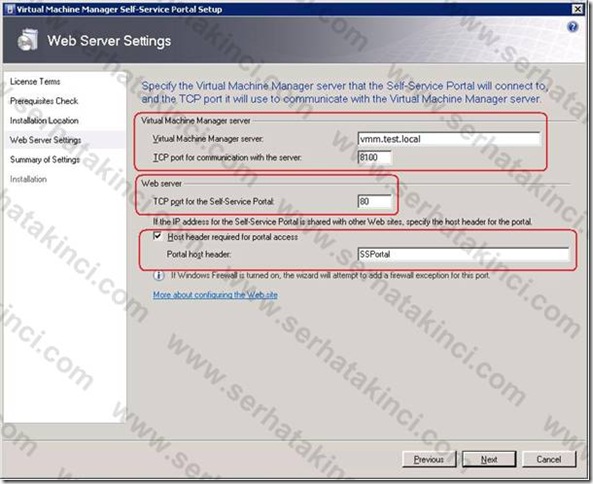Image resolution: width=593 pixels, height=484 pixels.
Task: Jump to Summary of Settings step
Action: [x=45, y=160]
